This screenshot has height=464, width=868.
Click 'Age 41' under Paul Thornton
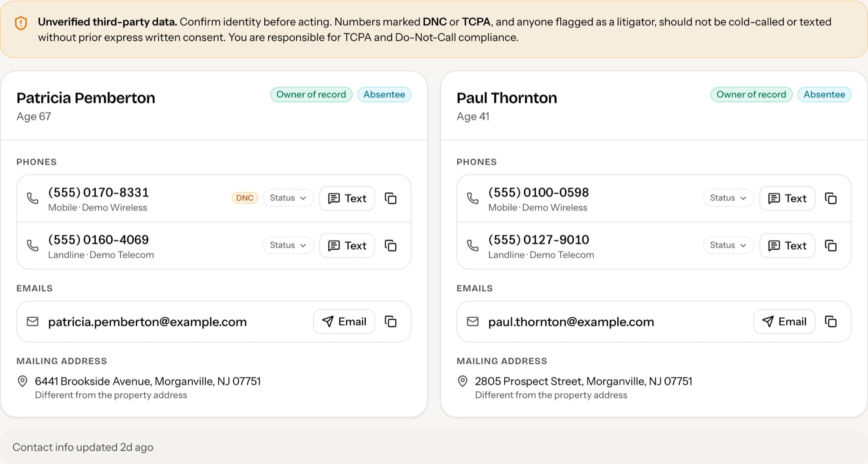473,116
